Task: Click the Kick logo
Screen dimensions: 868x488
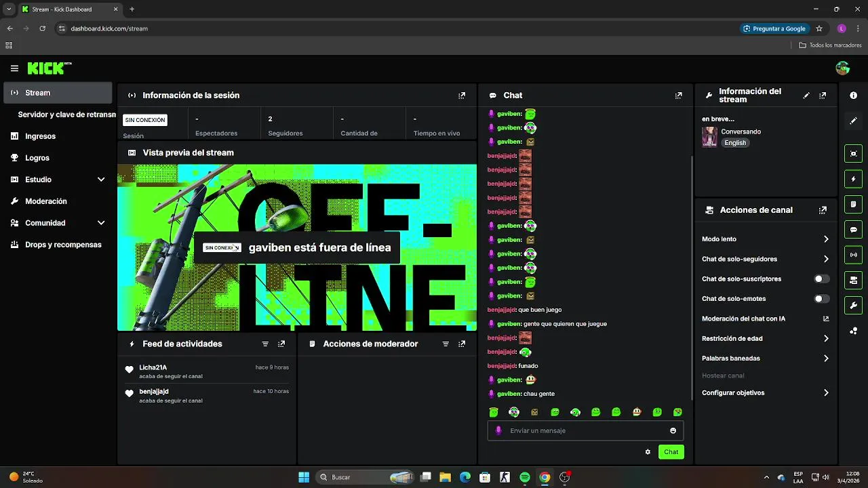Action: 49,68
